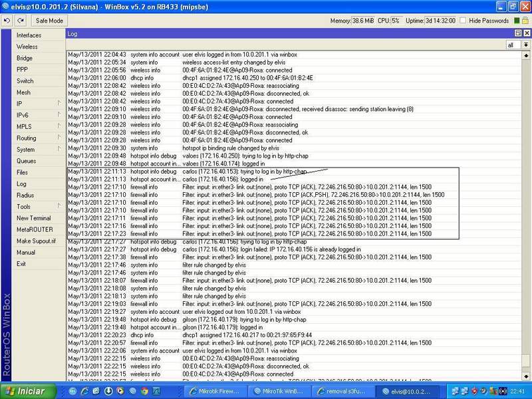Image resolution: width=532 pixels, height=399 pixels.
Task: Click the first blue round quick launch icon
Action: tap(72, 391)
